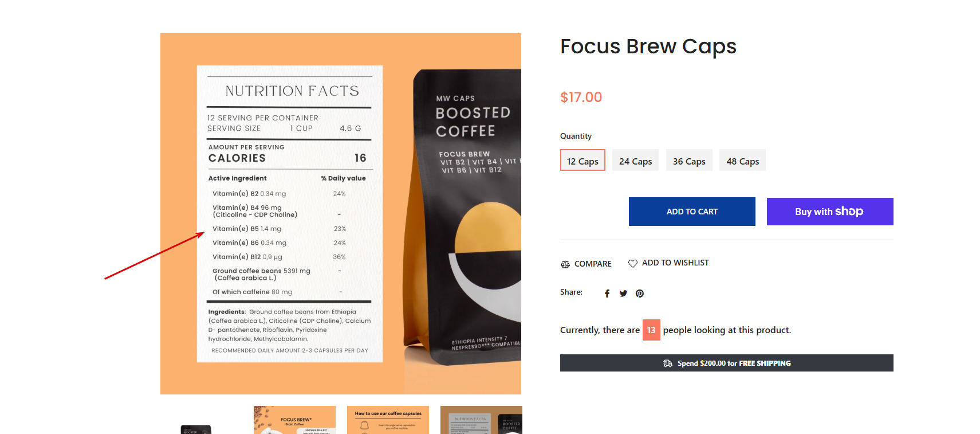The width and height of the screenshot is (980, 434).
Task: Switch quantity to 48 Caps
Action: (742, 161)
